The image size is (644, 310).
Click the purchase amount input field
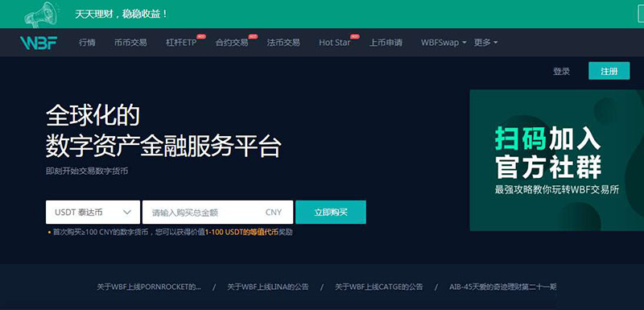pos(217,213)
